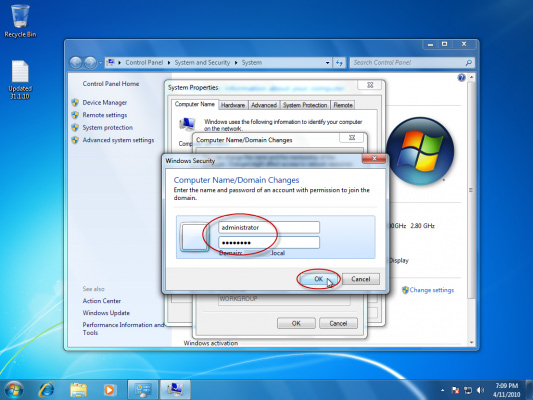This screenshot has height=400, width=533.
Task: Click the Search Control Panel box
Action: 412,63
